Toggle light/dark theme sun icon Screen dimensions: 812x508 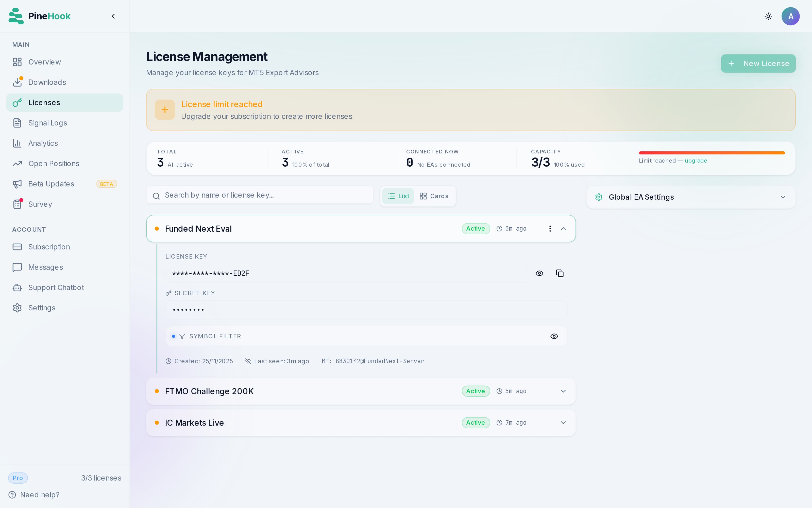[x=768, y=16]
